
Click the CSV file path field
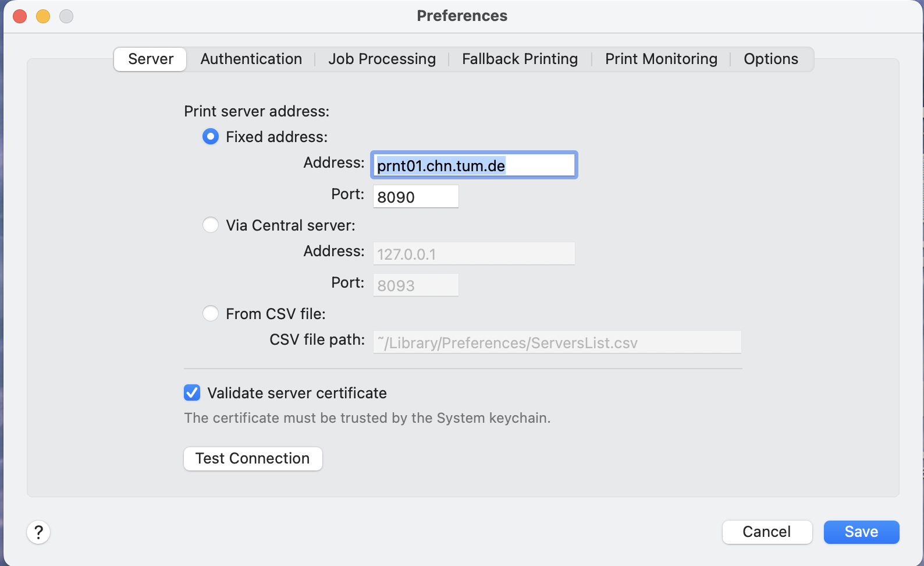pos(557,342)
